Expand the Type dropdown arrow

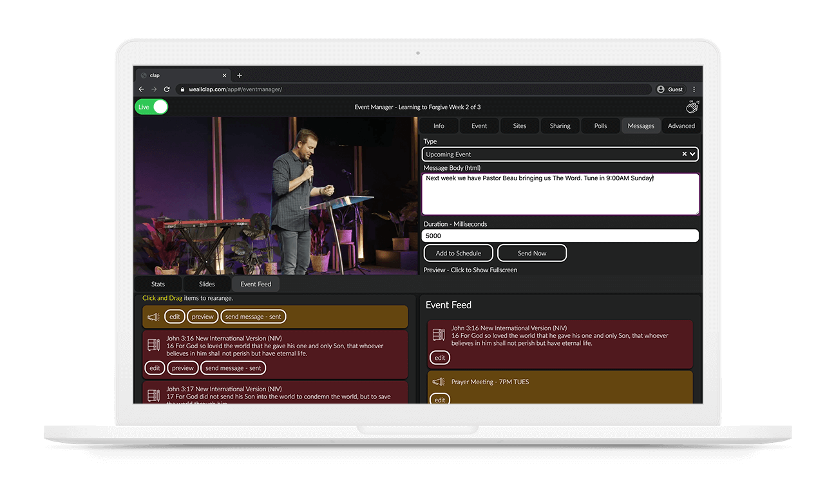pos(692,154)
